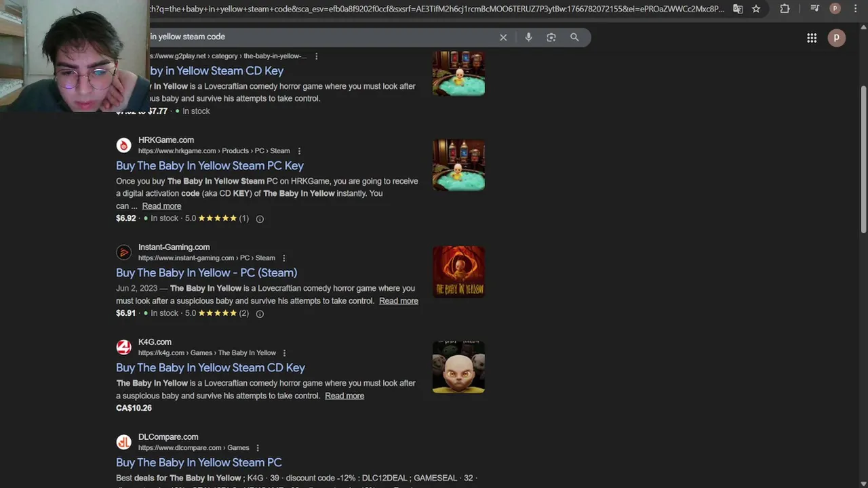
Task: Open DLCompare Buy The Baby In Yellow Steam PC
Action: pos(199,462)
